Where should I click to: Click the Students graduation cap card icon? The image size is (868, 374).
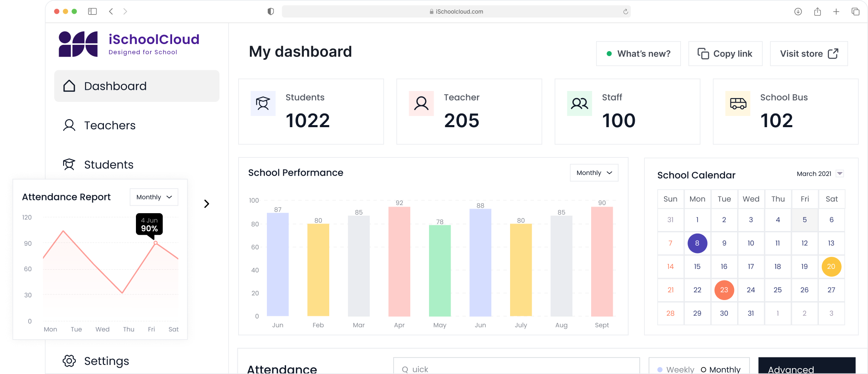[x=263, y=103]
